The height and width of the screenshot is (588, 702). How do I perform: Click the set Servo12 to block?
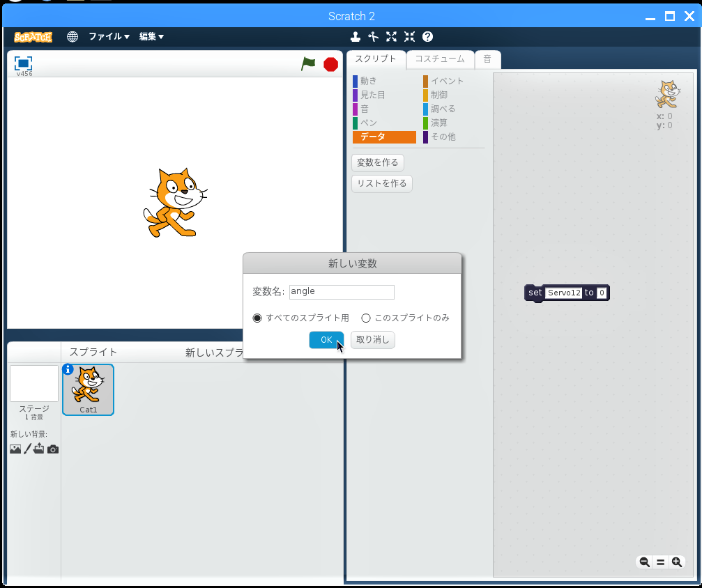[x=535, y=293]
